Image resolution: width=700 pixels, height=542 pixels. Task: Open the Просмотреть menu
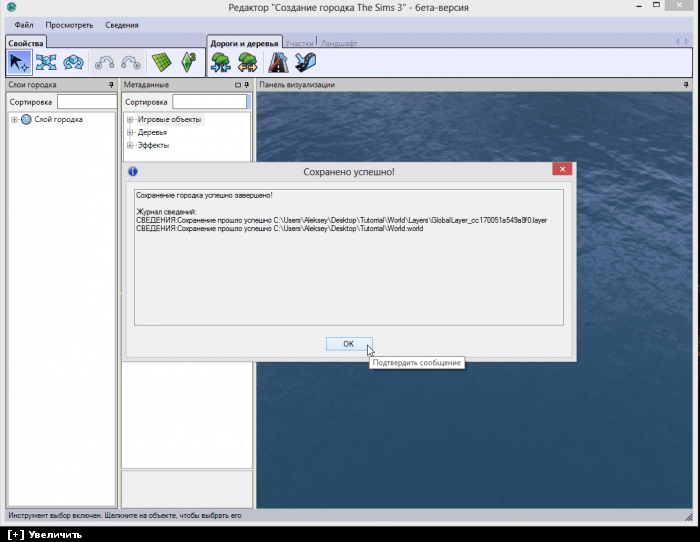pyautogui.click(x=69, y=25)
